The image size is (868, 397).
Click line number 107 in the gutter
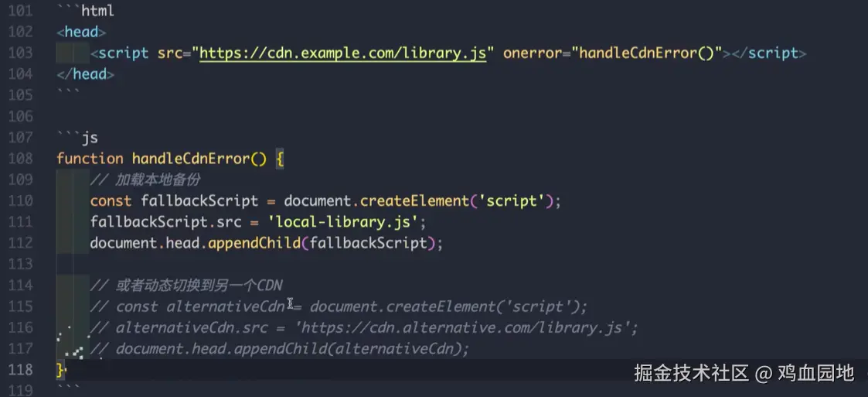point(20,138)
